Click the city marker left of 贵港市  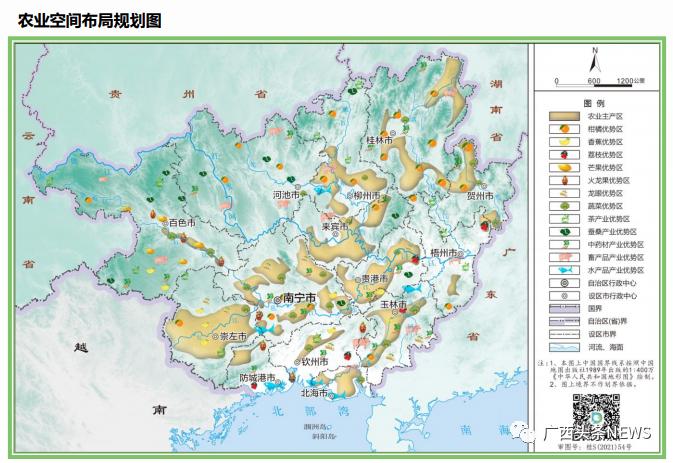(358, 280)
